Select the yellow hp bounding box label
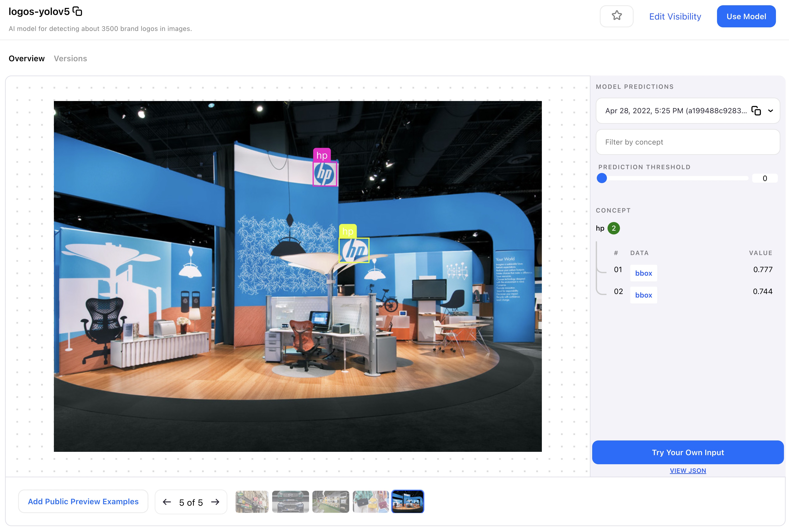Screen dimensions: 789x532 tap(348, 231)
